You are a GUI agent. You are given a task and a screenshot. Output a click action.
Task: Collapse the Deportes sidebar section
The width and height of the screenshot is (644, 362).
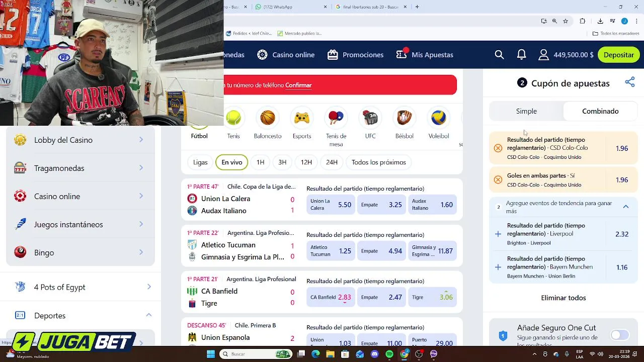(x=149, y=315)
